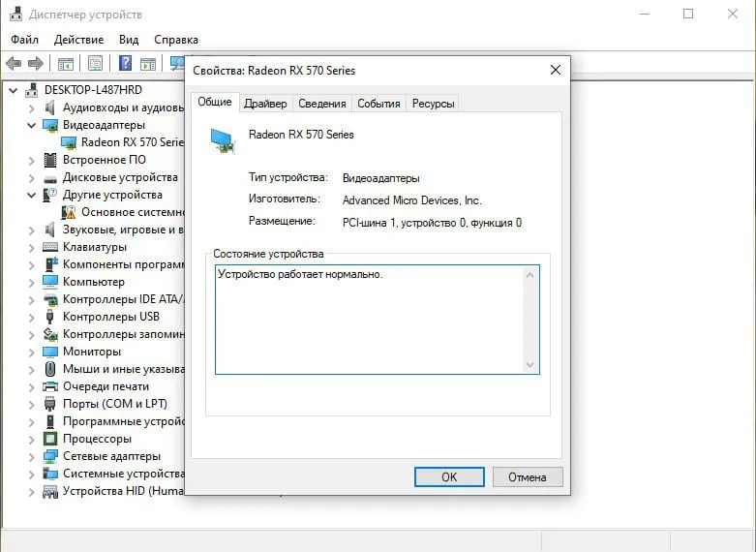756x552 pixels.
Task: Select the Общие tab
Action: (215, 102)
